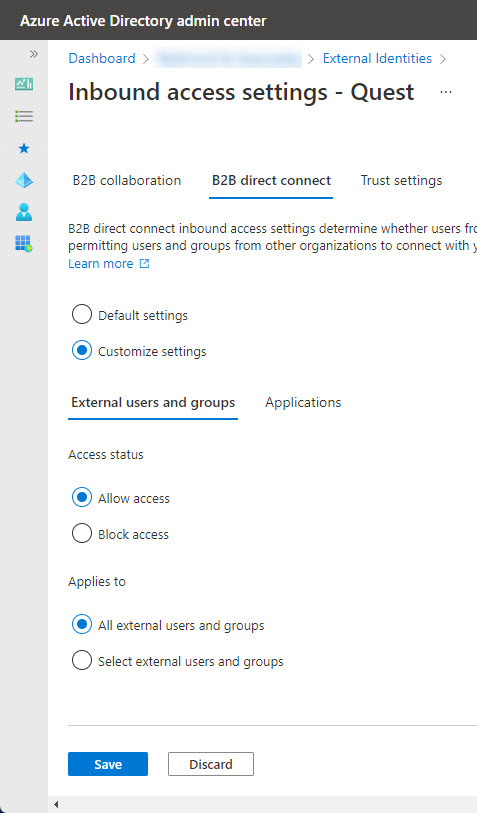Screen dimensions: 477x813
Task: Select the Applications tab
Action: [303, 402]
